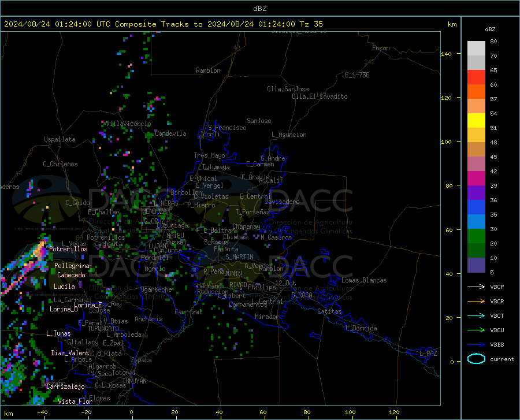Image resolution: width=520 pixels, height=420 pixels.
Task: Click the Villavicencio place label
Action: [128, 124]
